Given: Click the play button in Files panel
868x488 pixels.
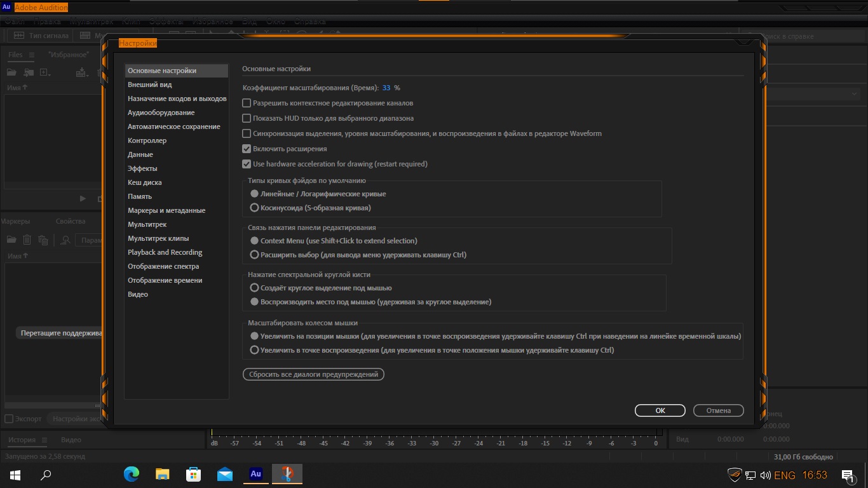Looking at the screenshot, I should (x=83, y=199).
